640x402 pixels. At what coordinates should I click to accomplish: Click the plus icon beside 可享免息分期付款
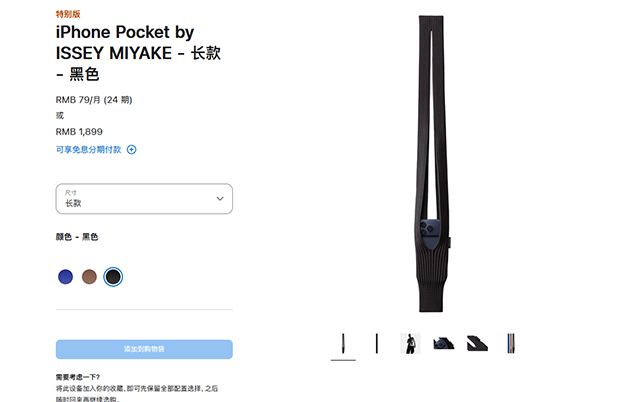coord(131,150)
